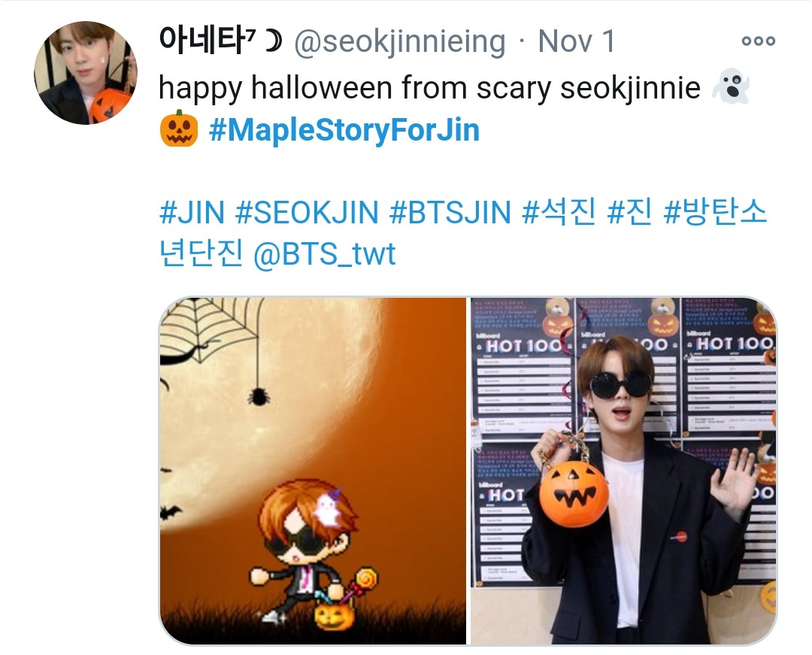Click the ghost emoji in tweet
This screenshot has width=812, height=655.
[x=732, y=86]
